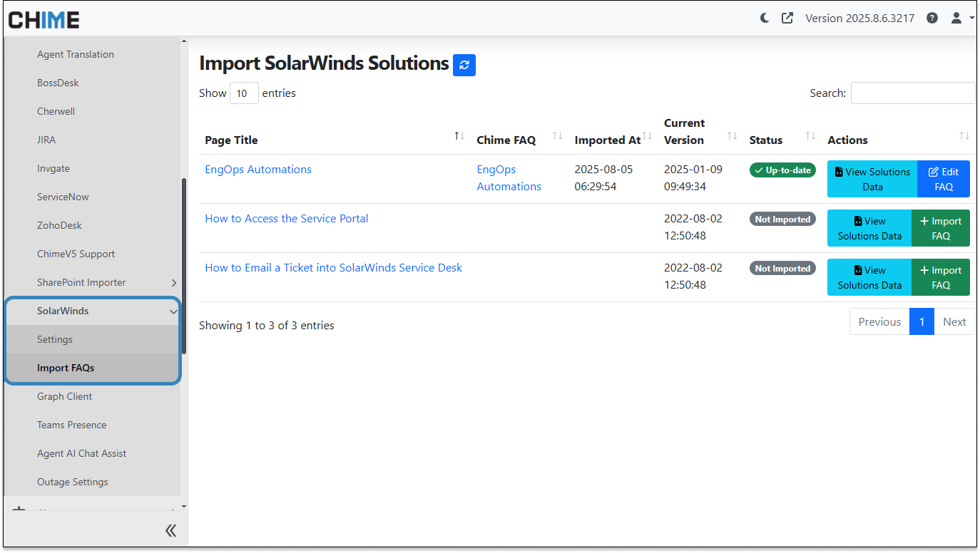980x553 pixels.
Task: Sort by Current Version column arrows
Action: (733, 135)
